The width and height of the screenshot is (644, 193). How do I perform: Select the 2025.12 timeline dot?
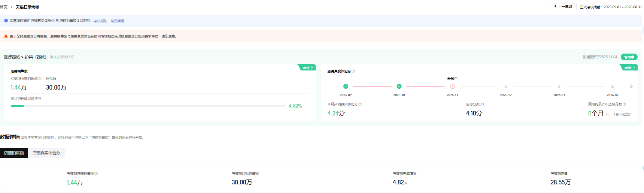(506, 87)
